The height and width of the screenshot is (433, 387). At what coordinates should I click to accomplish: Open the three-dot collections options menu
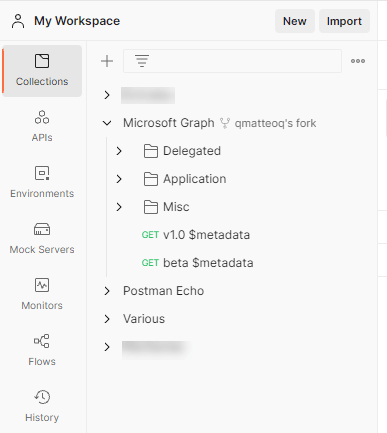point(358,61)
